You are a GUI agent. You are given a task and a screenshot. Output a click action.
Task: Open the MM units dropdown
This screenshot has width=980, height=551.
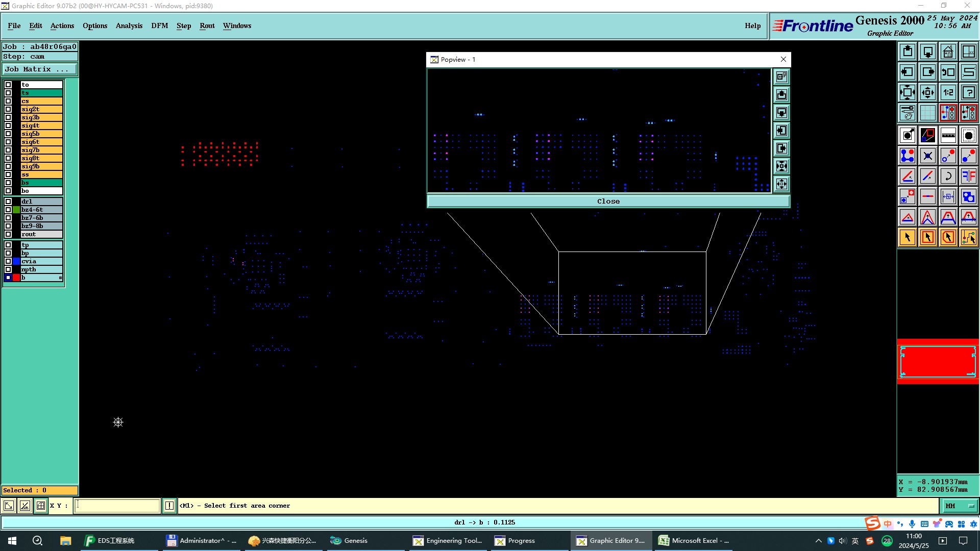pyautogui.click(x=959, y=506)
